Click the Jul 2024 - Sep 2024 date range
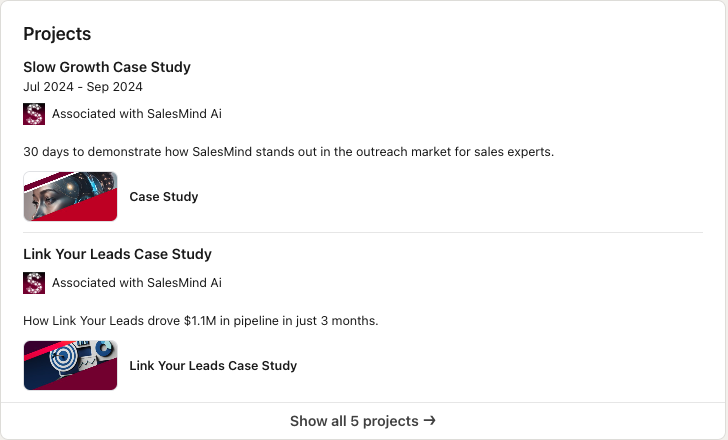 pos(83,87)
